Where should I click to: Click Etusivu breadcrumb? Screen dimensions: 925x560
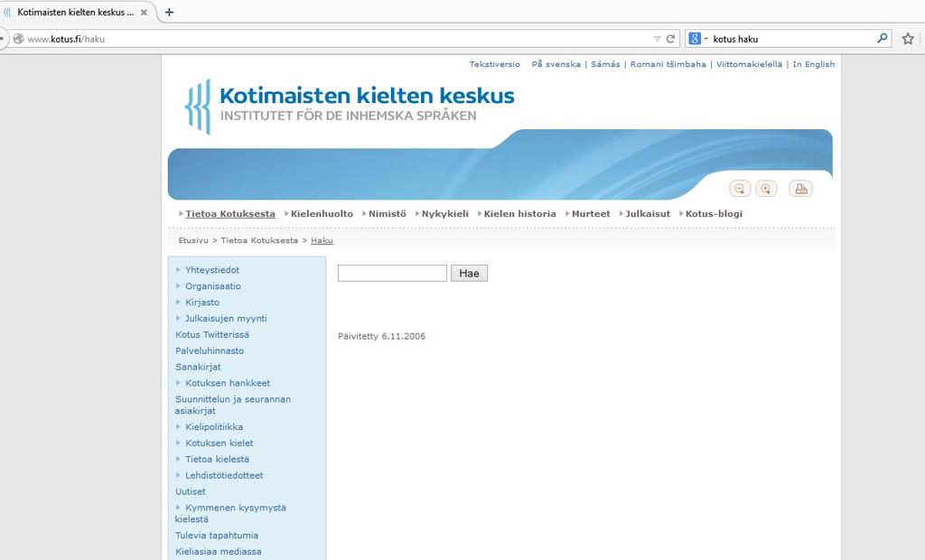[x=193, y=240]
